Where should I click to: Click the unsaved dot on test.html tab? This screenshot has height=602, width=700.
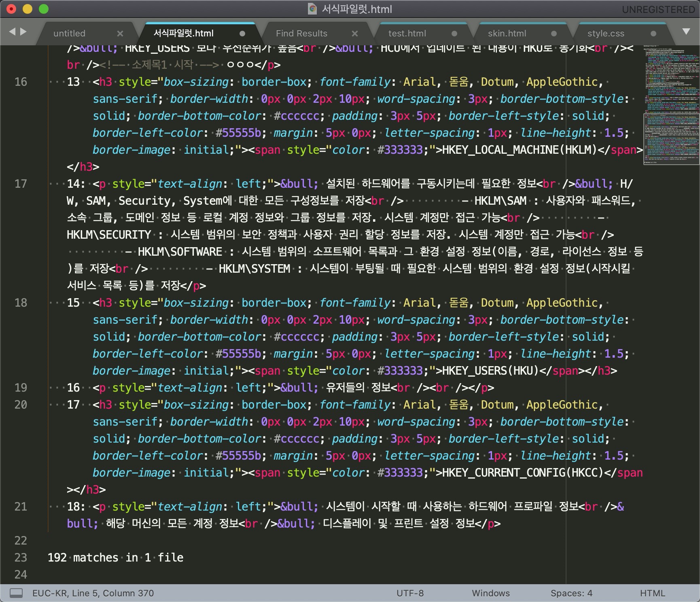coord(454,34)
